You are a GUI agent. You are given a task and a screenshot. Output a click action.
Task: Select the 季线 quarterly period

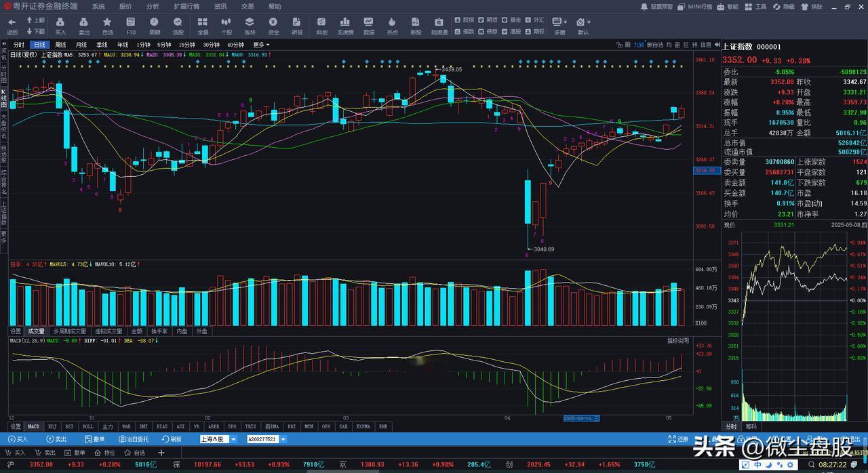102,45
